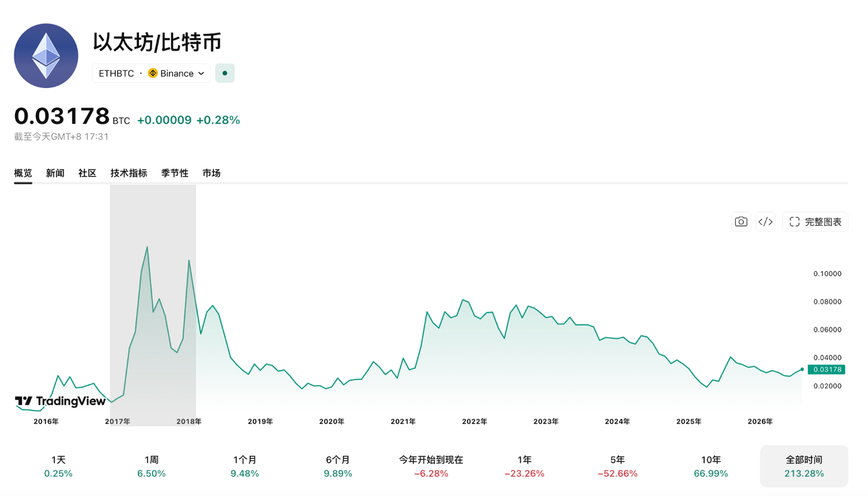The image size is (868, 496).
Task: Click the Binance exchange logo icon
Action: [x=153, y=74]
